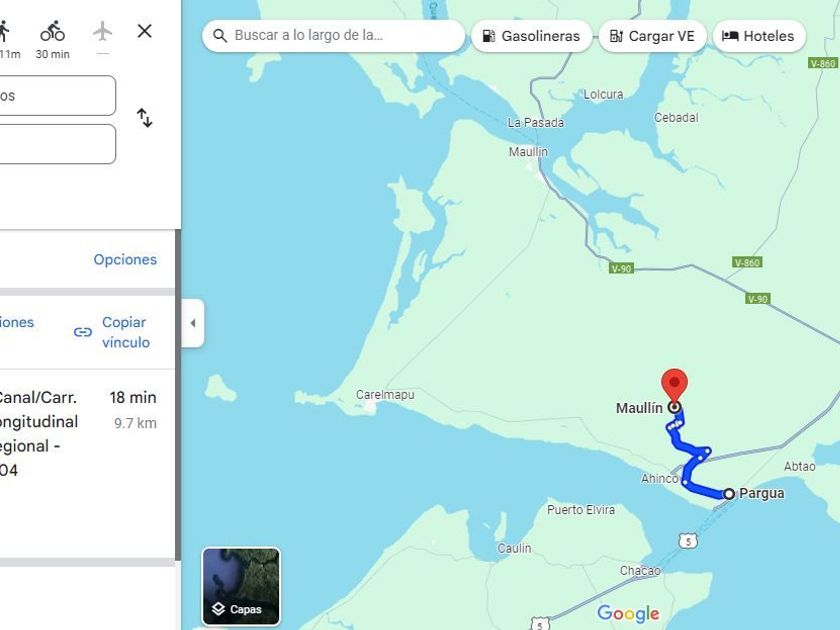Select the walking travel mode icon
Screen dimensions: 840x630
tap(5, 32)
